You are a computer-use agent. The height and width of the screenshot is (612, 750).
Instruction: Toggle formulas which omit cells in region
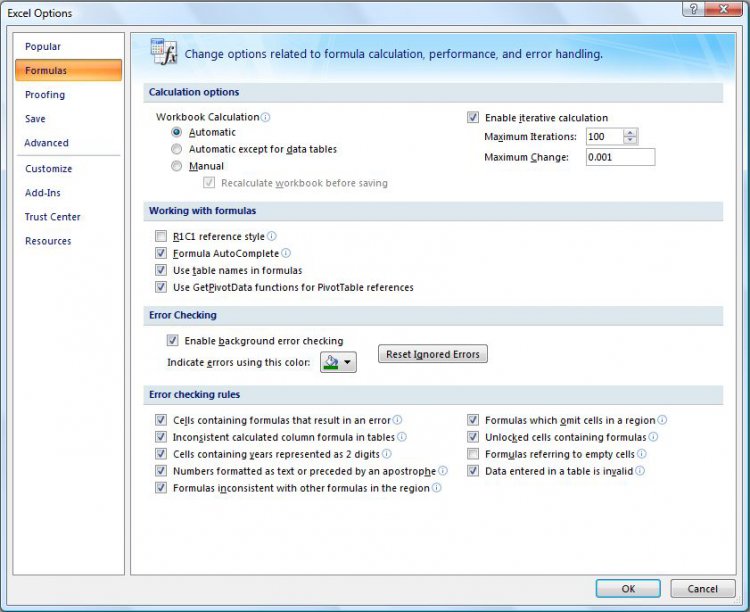(x=473, y=420)
